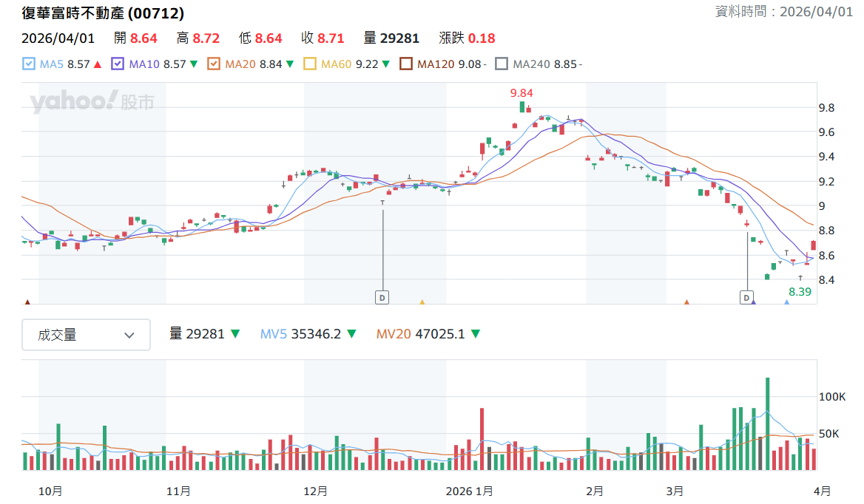Click the 復華富時不動產 (00712) title
The image size is (864, 504).
(103, 13)
